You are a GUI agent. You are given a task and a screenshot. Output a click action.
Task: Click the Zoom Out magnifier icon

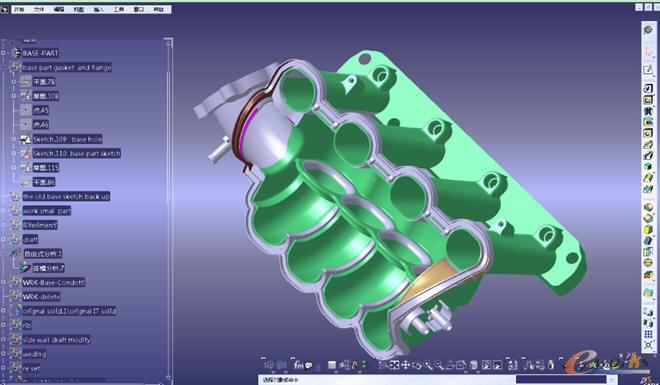pyautogui.click(x=439, y=365)
